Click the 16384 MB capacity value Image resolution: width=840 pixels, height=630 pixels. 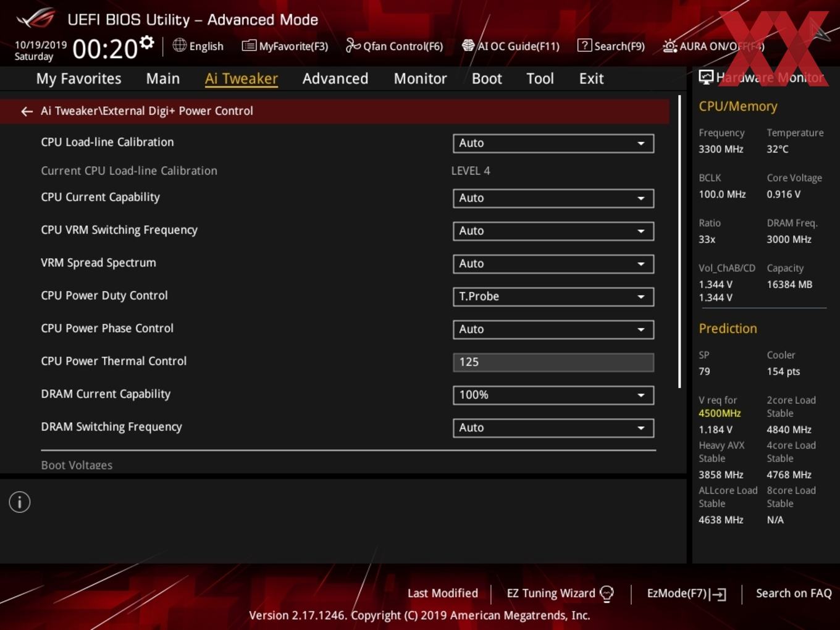(x=789, y=285)
